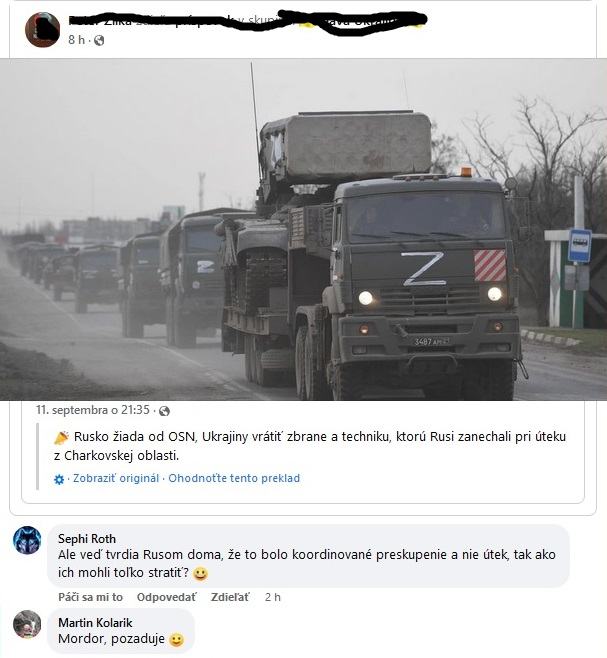
Task: Open Martin Kolarik's profile avatar
Action: click(x=27, y=624)
